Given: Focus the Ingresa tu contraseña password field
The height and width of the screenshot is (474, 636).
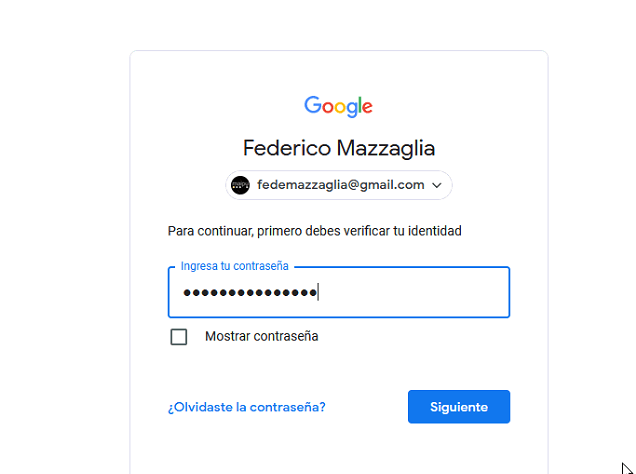Looking at the screenshot, I should click(x=339, y=292).
